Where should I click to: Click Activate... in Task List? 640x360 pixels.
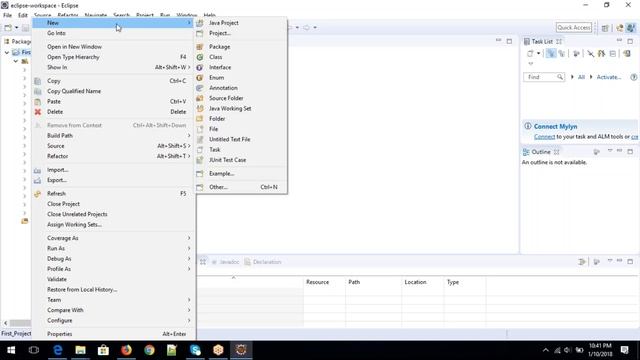tap(609, 77)
